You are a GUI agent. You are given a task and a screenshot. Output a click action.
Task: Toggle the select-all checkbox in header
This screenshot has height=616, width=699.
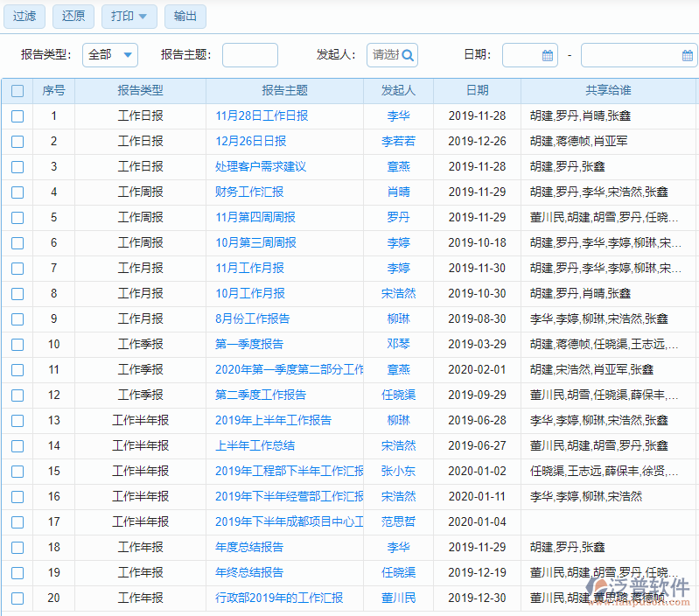click(x=17, y=91)
